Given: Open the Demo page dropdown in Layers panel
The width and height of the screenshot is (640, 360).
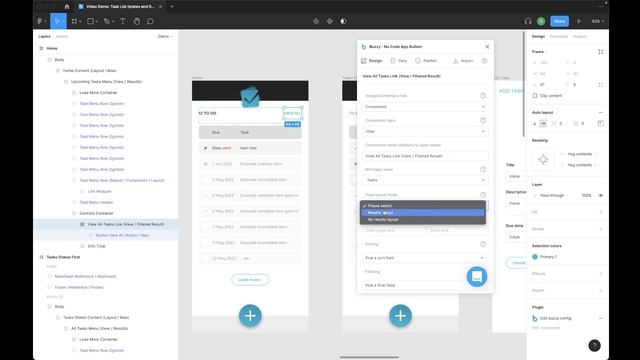Looking at the screenshot, I should (x=165, y=36).
